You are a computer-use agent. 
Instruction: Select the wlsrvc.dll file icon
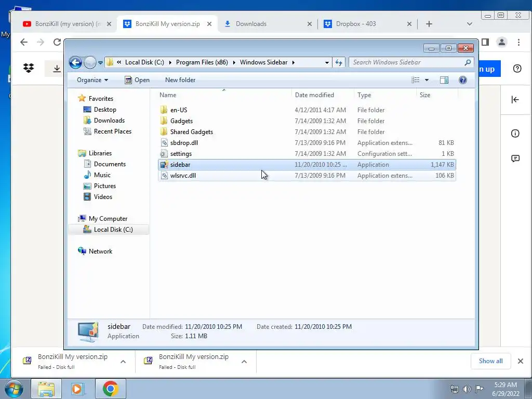point(164,176)
